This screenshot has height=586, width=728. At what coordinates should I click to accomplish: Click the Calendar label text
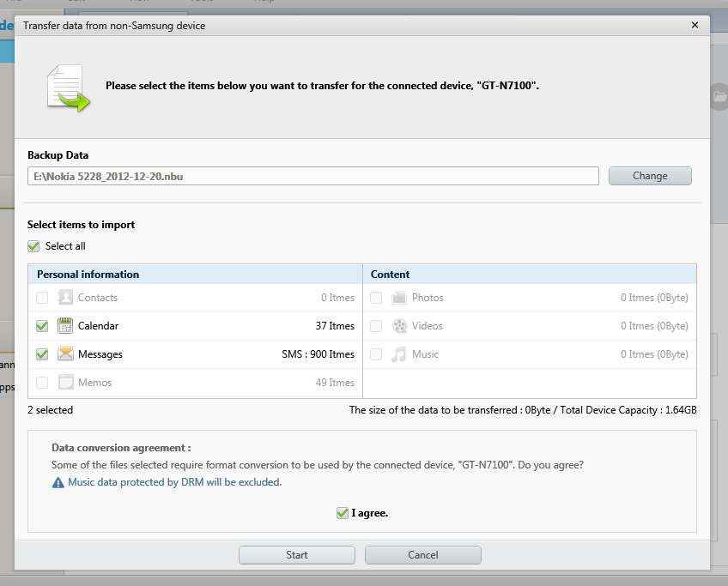(x=98, y=326)
